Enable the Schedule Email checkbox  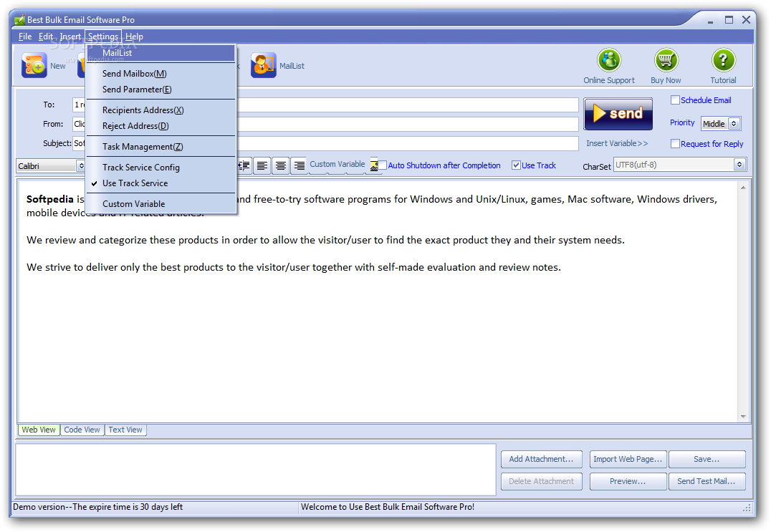click(x=675, y=100)
